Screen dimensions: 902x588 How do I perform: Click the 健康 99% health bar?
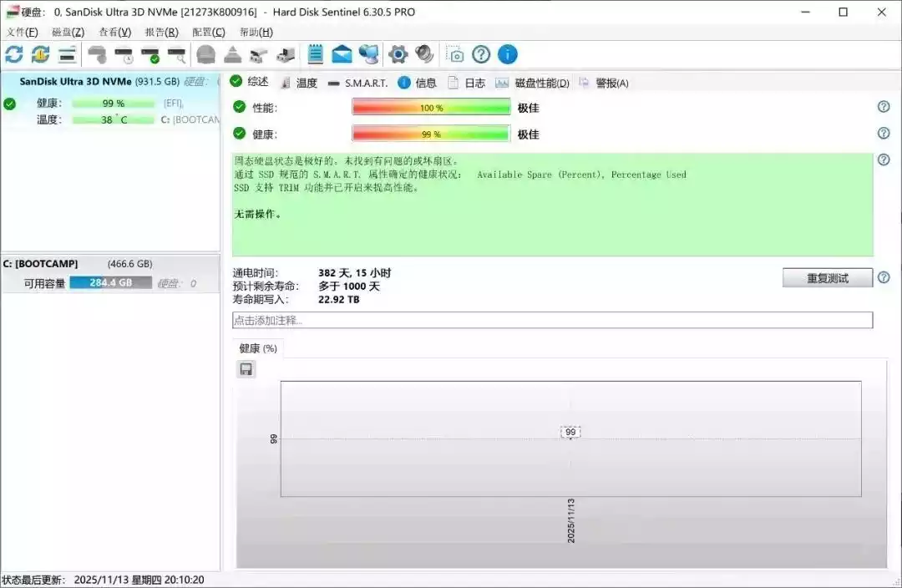click(430, 134)
